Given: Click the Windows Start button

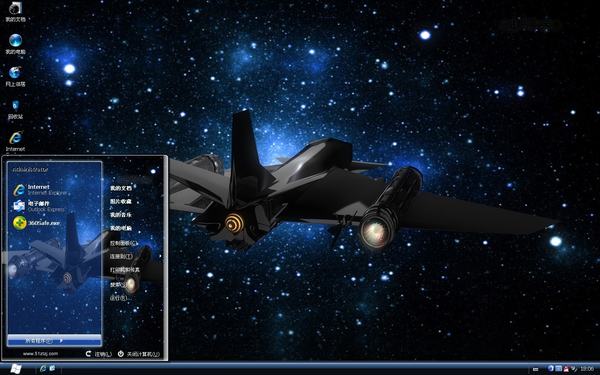Looking at the screenshot, I should click(15, 369).
